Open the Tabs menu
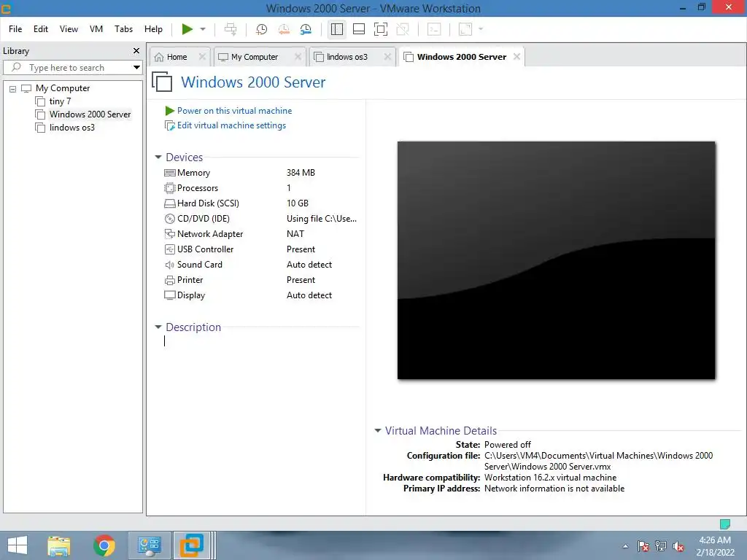This screenshot has width=747, height=560. point(123,29)
